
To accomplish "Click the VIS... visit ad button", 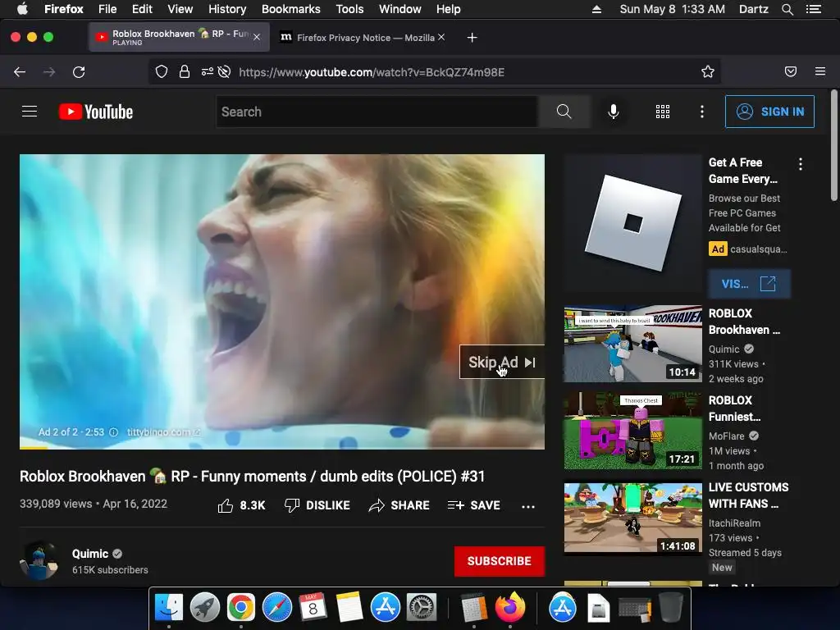I will pyautogui.click(x=749, y=283).
